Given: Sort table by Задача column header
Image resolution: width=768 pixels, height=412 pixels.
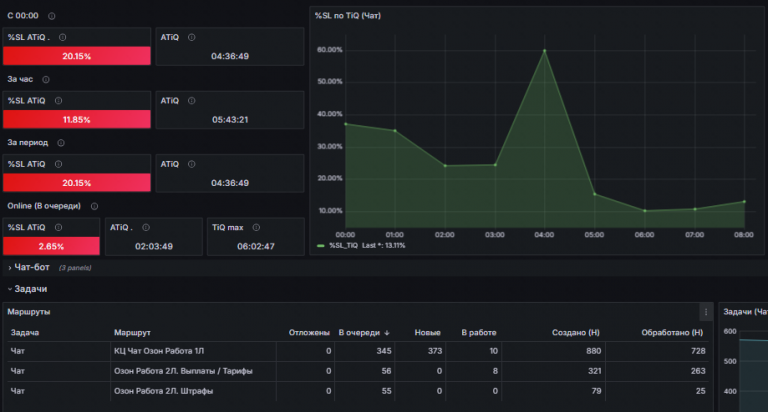Looking at the screenshot, I should pyautogui.click(x=25, y=333).
